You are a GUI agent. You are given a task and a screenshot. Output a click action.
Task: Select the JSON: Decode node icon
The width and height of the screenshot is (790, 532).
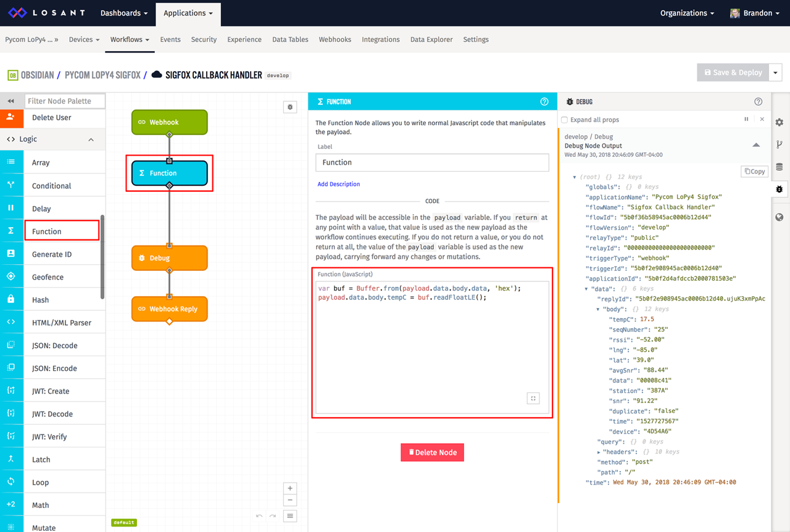tap(10, 345)
